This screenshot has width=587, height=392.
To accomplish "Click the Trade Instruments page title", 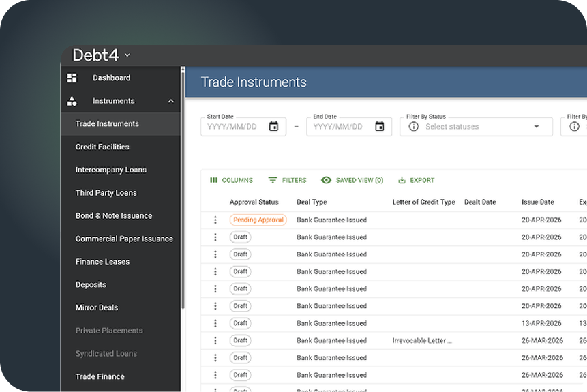I will [254, 82].
